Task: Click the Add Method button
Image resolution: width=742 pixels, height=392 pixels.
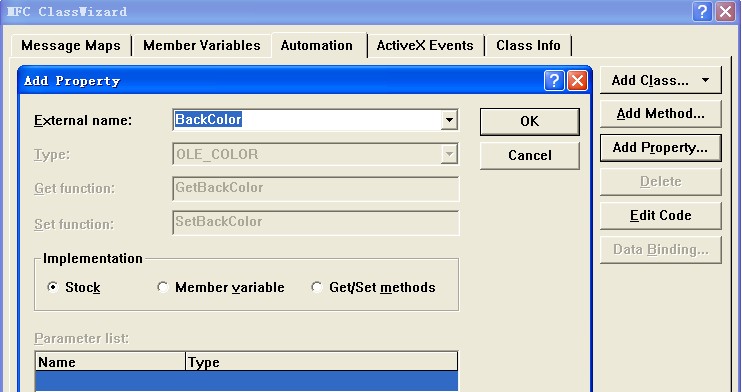Action: [x=661, y=114]
